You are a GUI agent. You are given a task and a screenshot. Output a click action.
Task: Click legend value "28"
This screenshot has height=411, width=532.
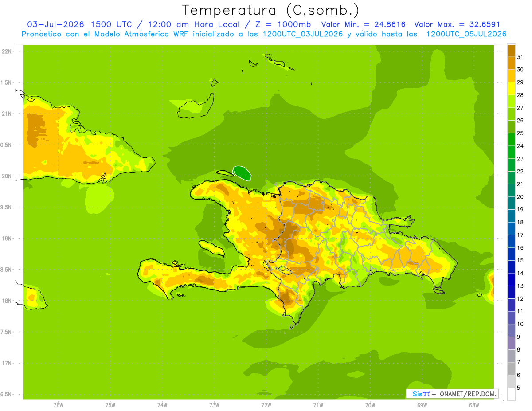coord(520,95)
